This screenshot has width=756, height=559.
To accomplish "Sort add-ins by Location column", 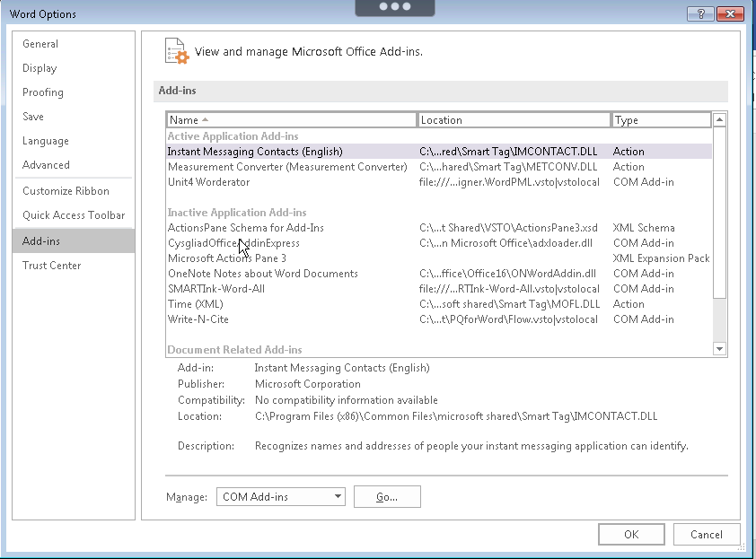I will pos(514,120).
